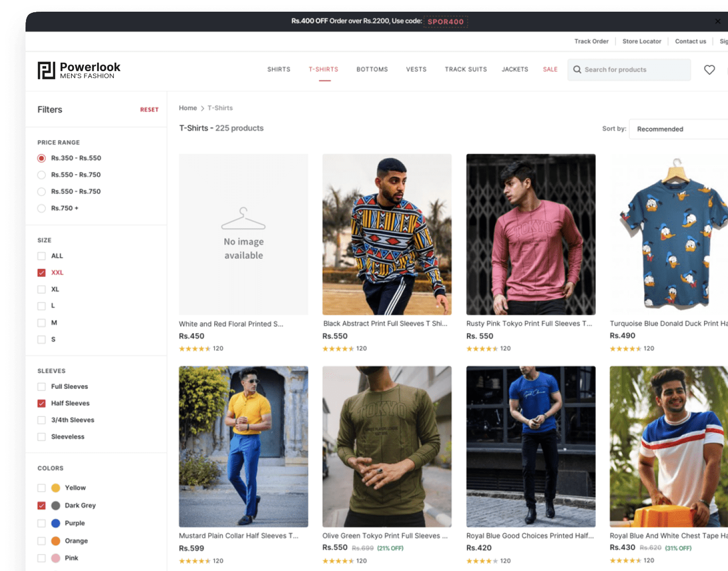728x571 pixels.
Task: Open the SALE menu
Action: 551,70
